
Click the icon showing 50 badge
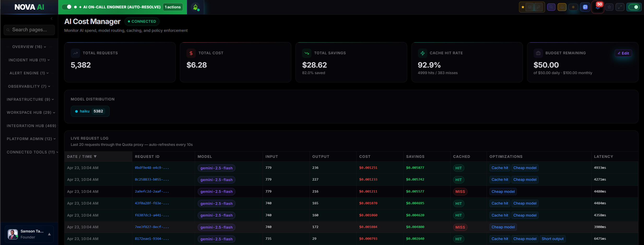coord(598,8)
